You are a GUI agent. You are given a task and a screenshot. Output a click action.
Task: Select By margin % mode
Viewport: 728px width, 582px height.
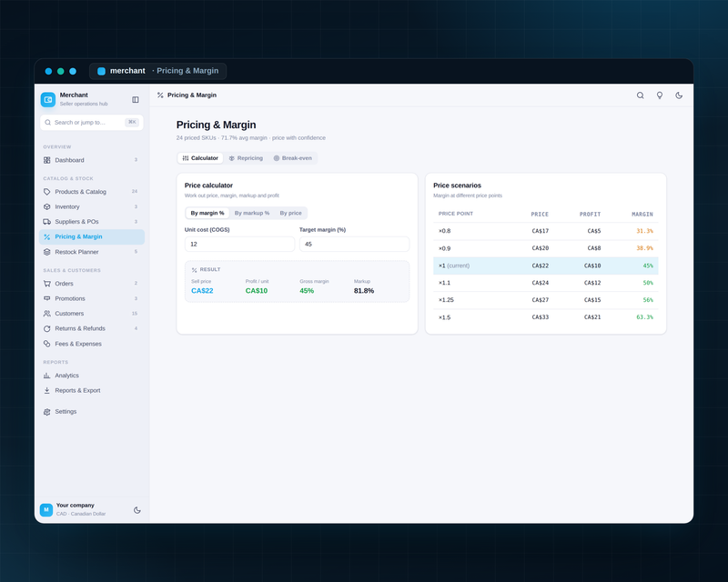[207, 213]
